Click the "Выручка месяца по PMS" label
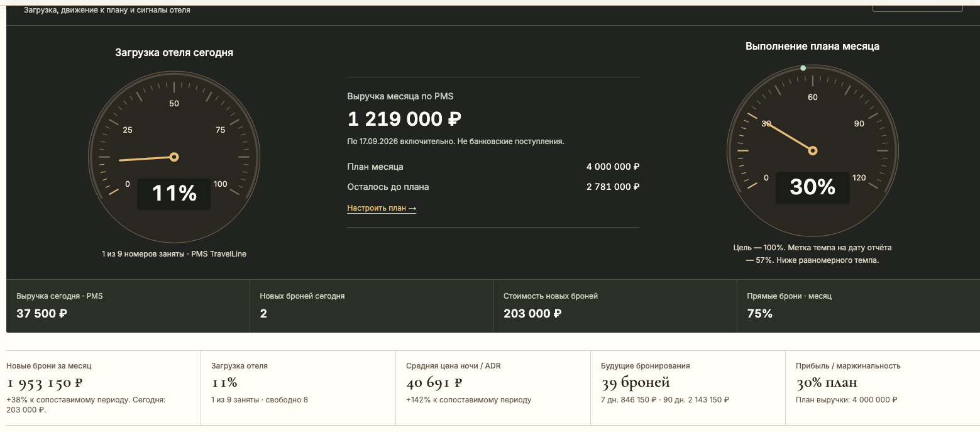 400,96
